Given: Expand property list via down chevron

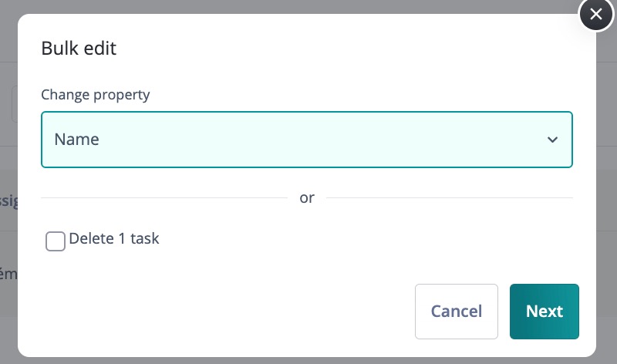Looking at the screenshot, I should tap(552, 140).
